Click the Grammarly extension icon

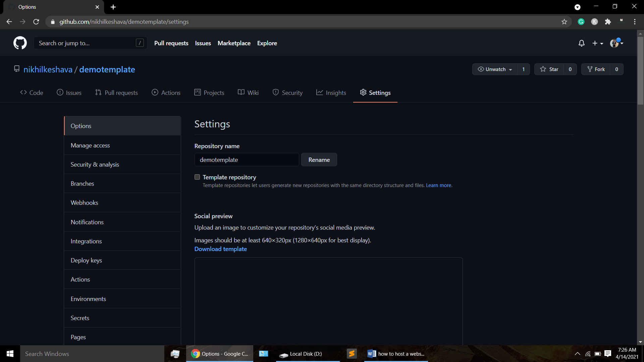coord(581,22)
